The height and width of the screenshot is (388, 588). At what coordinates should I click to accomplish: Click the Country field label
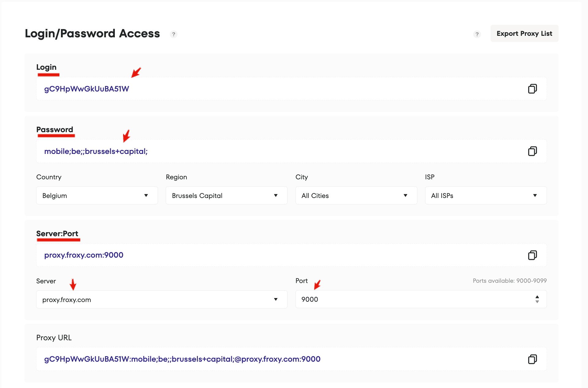pos(49,177)
